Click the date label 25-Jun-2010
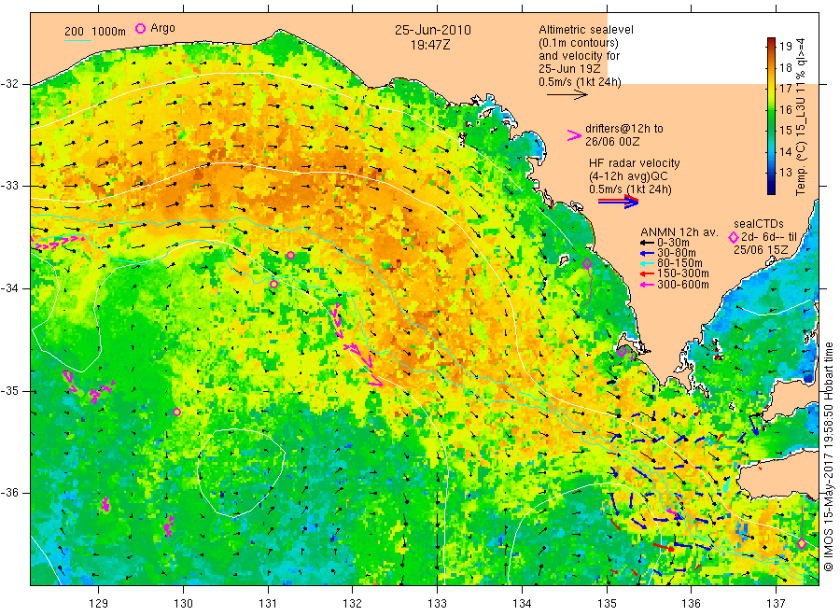 click(433, 30)
